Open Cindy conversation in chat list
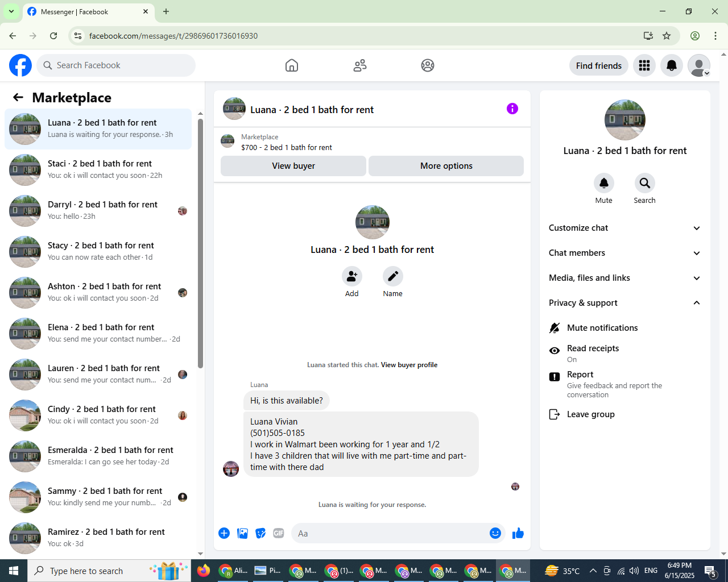Screen dimensions: 728x582 tap(98, 415)
